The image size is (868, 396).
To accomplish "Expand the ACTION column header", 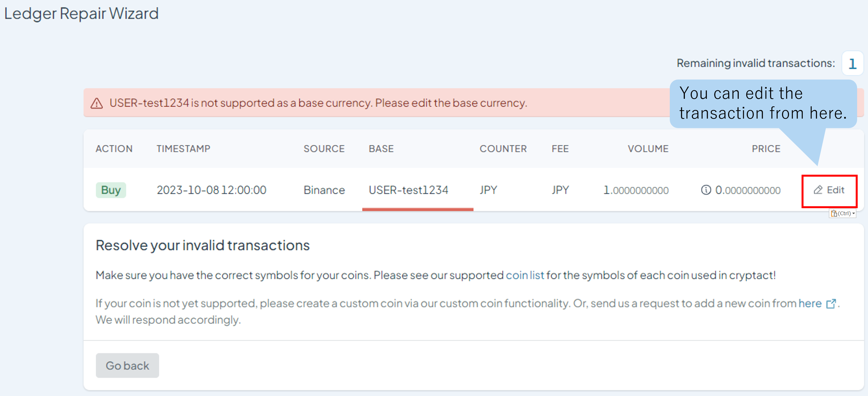I will [x=114, y=148].
